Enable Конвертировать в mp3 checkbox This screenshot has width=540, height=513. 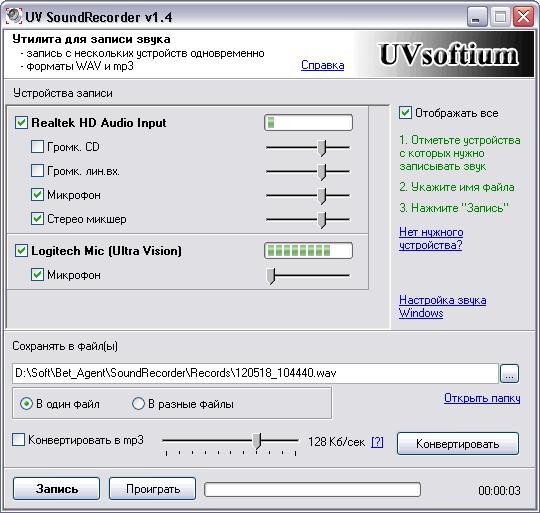click(x=18, y=440)
